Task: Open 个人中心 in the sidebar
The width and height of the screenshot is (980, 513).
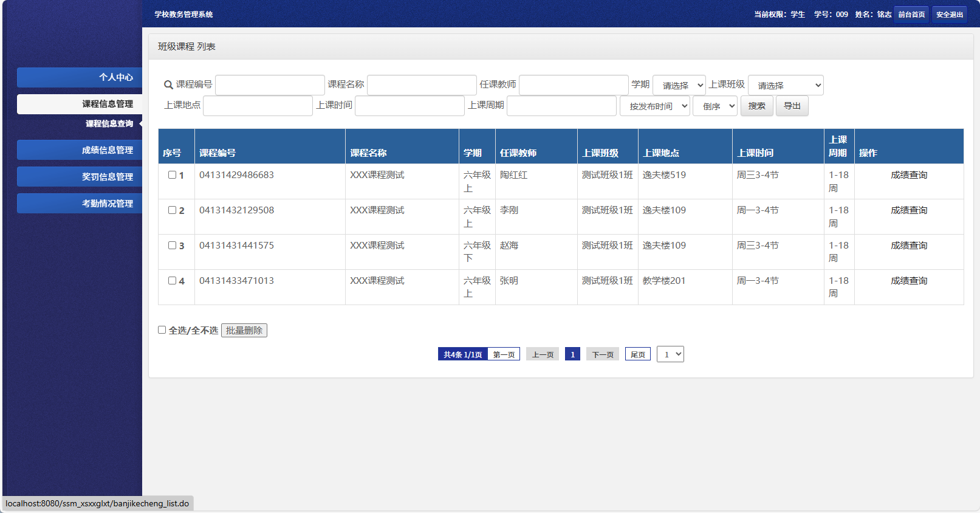Action: pos(80,77)
